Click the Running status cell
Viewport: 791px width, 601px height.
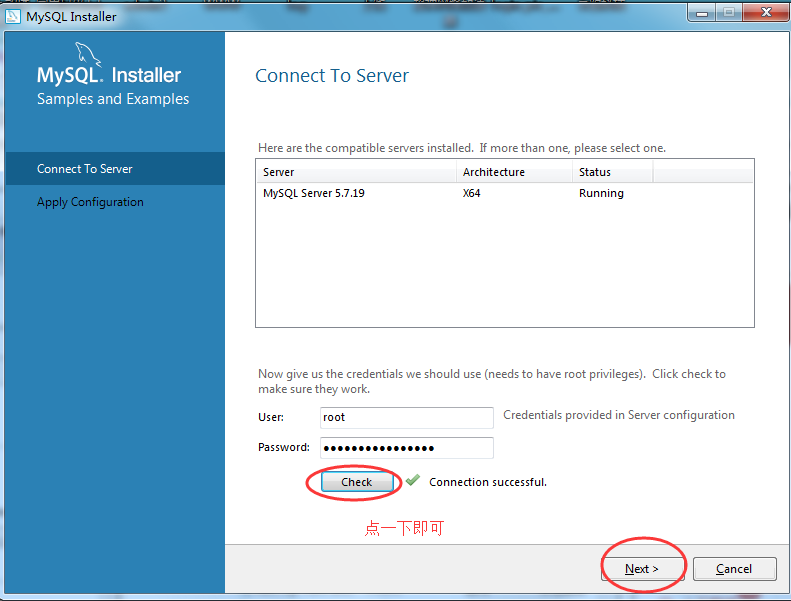coord(601,193)
